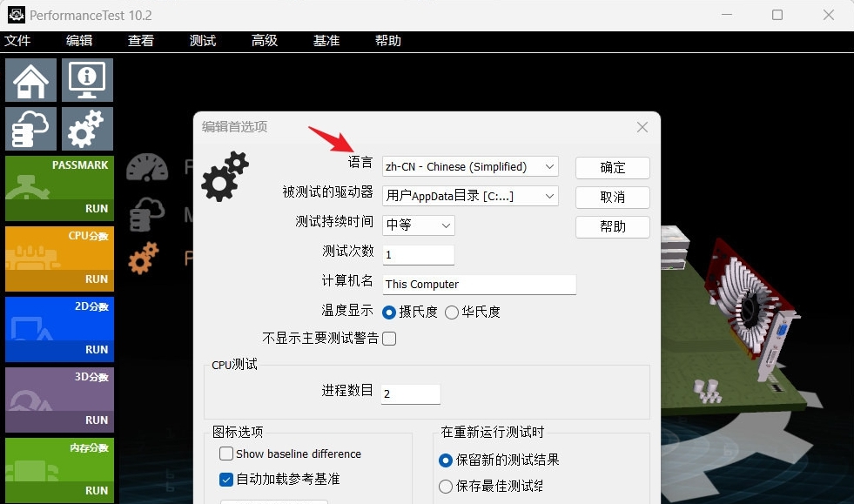Open the 基准 menu

click(x=326, y=41)
